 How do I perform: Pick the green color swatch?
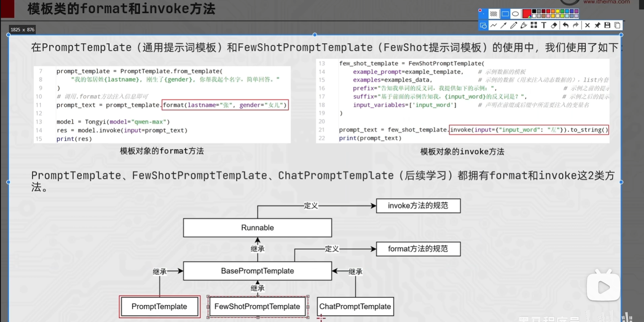[x=563, y=11]
